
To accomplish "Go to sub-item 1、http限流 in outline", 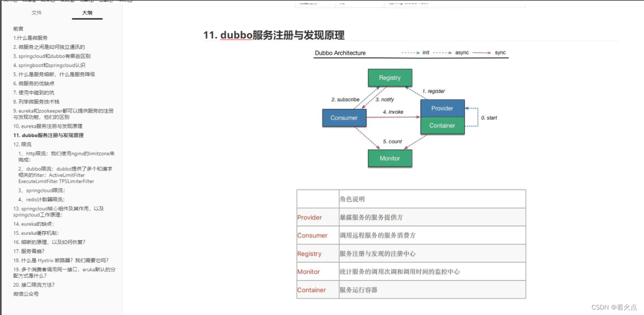I will [x=67, y=157].
